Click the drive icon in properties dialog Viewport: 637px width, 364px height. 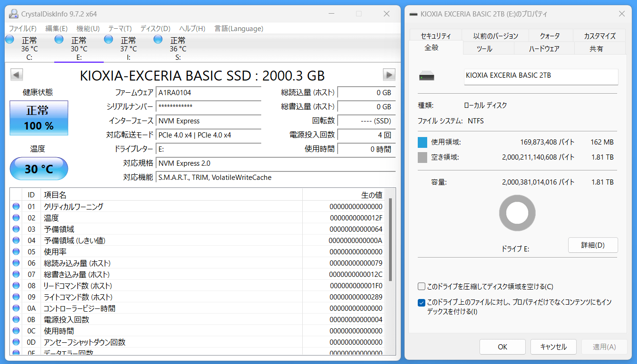(x=428, y=76)
